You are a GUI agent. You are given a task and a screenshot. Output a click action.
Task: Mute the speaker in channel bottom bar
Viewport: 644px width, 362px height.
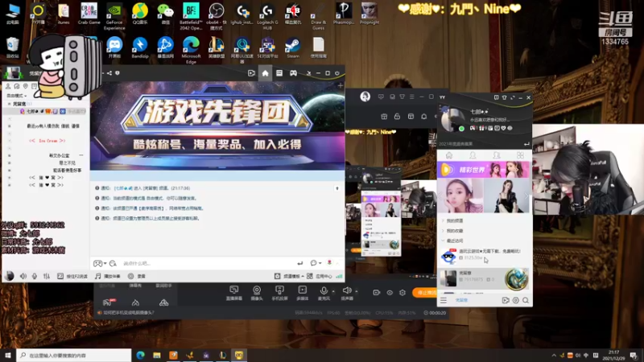pos(23,276)
